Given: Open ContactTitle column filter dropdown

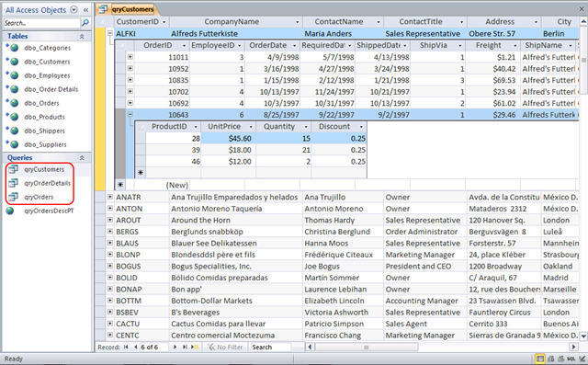Looking at the screenshot, I should (x=461, y=22).
